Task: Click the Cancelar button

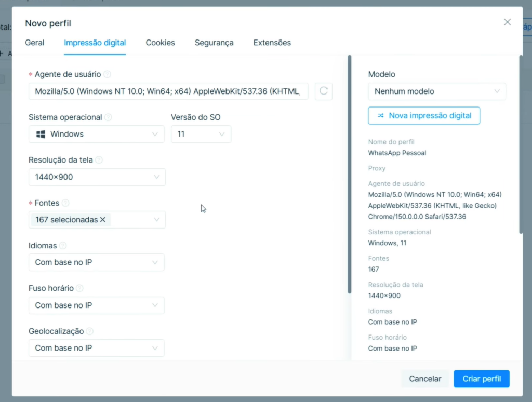Action: pos(425,379)
